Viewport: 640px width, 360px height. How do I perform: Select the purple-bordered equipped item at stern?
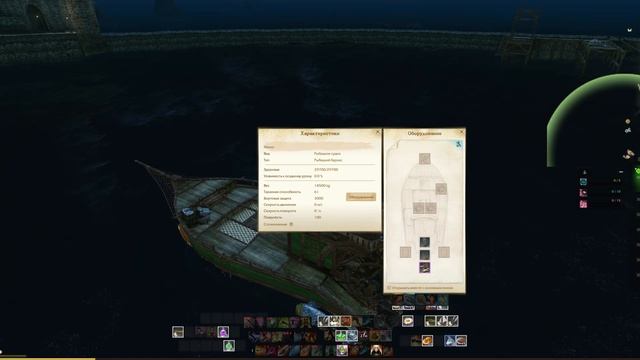point(424,268)
